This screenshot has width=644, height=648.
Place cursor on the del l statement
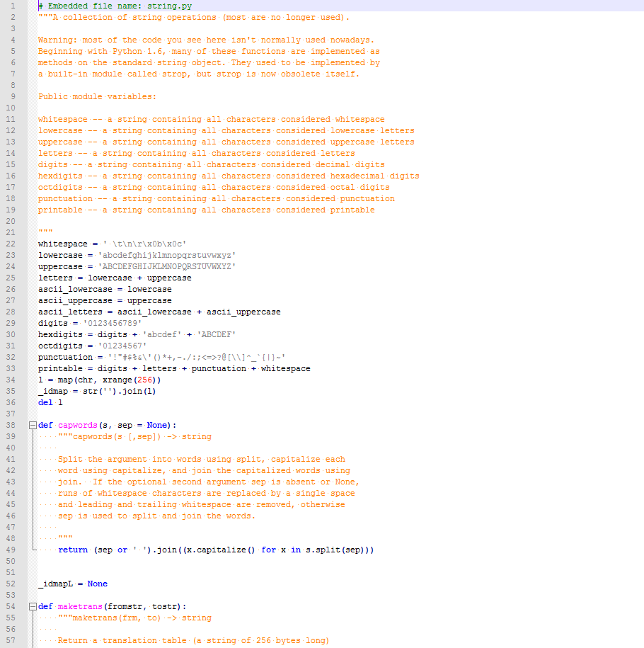point(50,402)
